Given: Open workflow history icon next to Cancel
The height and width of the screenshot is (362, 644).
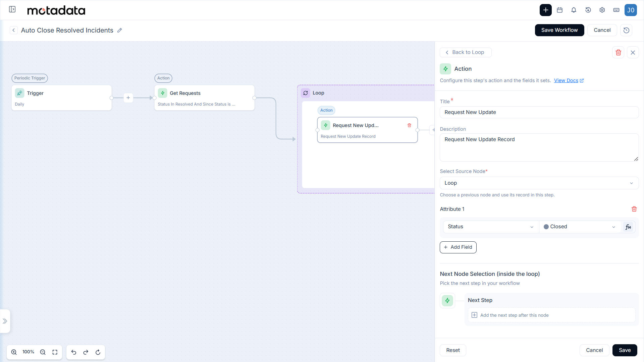Looking at the screenshot, I should point(626,30).
